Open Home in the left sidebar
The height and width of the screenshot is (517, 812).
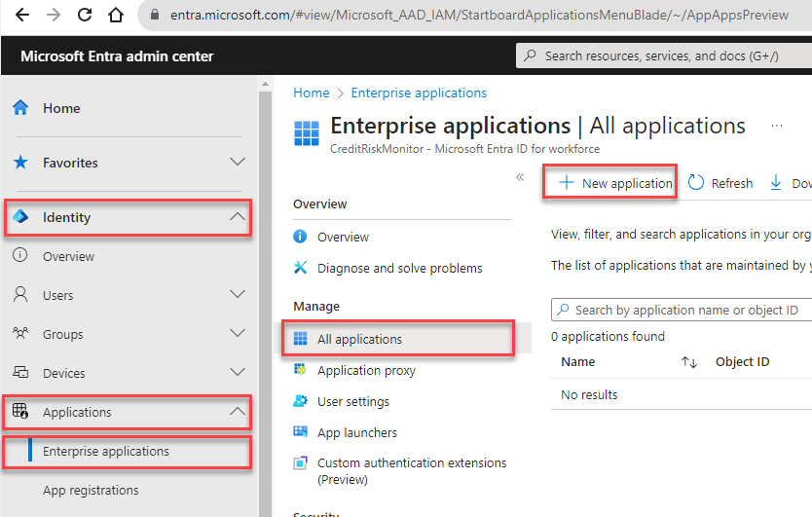(61, 108)
